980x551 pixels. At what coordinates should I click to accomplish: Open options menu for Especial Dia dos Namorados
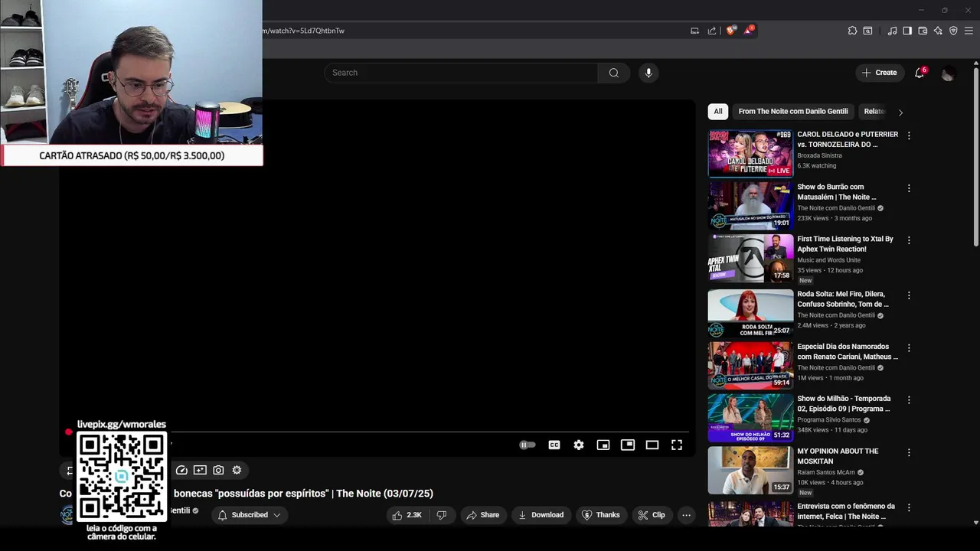point(909,348)
